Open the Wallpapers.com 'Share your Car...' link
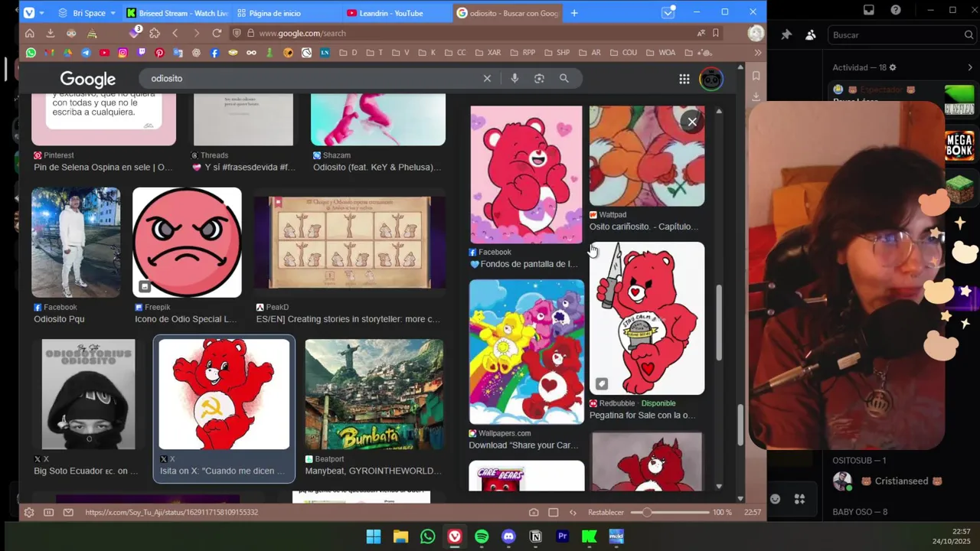 (524, 445)
